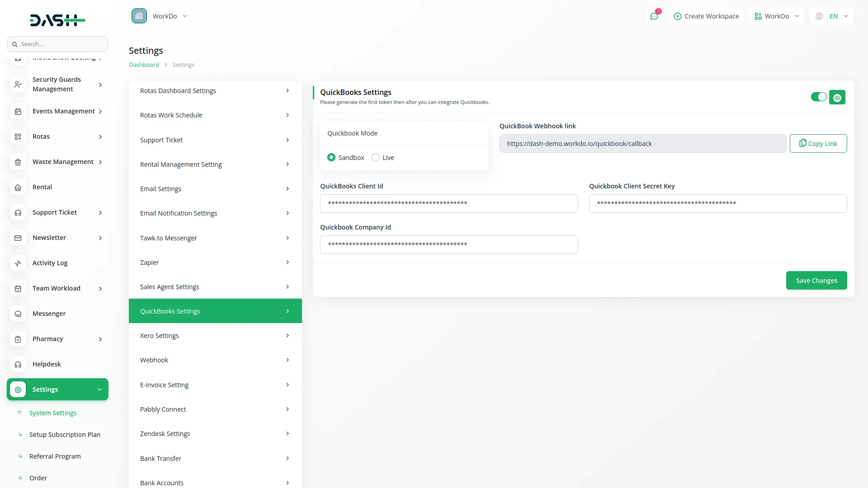This screenshot has width=868, height=488.
Task: Open the EN language dropdown
Action: (x=831, y=16)
